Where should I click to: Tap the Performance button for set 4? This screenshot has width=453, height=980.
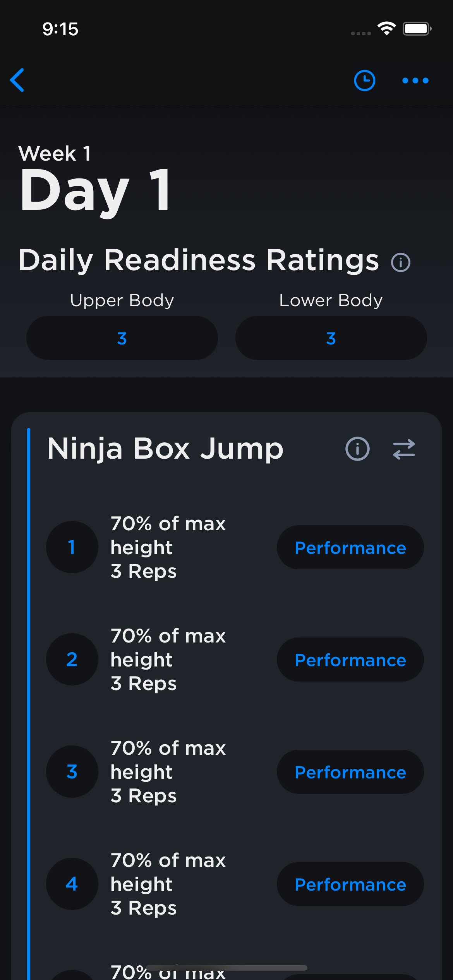pyautogui.click(x=350, y=884)
